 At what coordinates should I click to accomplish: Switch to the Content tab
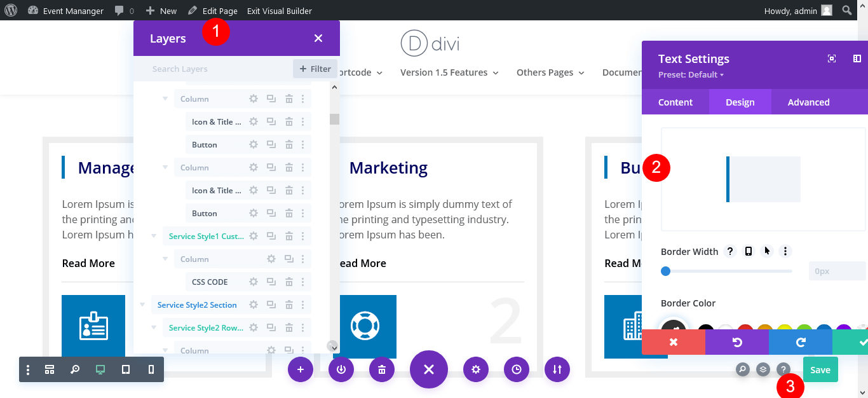point(675,102)
